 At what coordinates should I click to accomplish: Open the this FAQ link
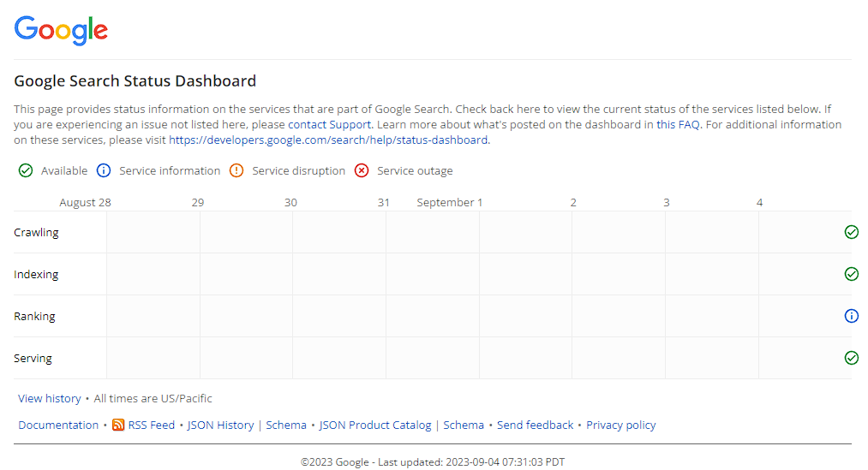(678, 124)
